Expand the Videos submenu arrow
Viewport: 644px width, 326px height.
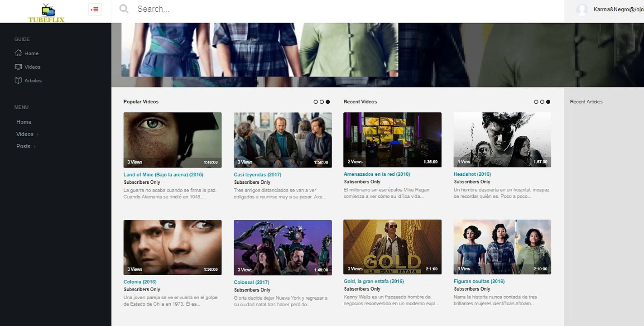tap(38, 134)
